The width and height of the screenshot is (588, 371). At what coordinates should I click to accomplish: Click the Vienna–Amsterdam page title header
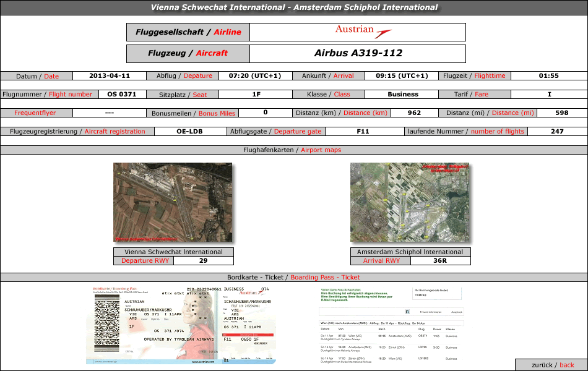[294, 7]
